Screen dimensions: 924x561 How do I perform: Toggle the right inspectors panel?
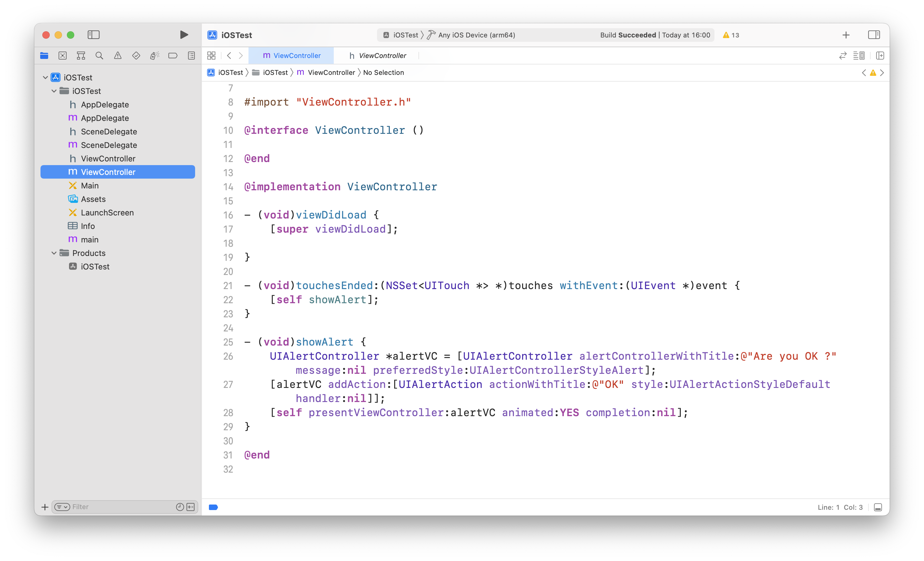tap(873, 35)
